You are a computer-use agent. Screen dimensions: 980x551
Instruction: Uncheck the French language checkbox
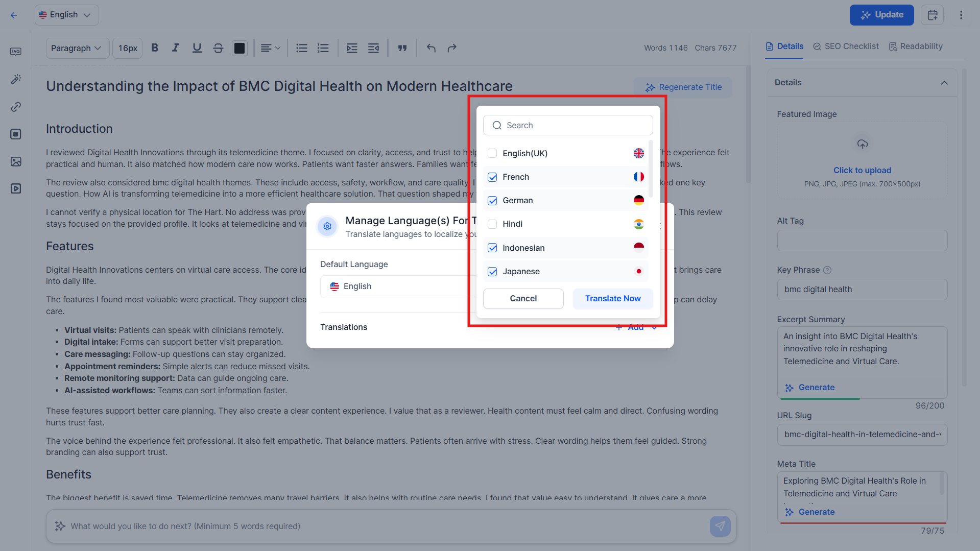tap(492, 177)
